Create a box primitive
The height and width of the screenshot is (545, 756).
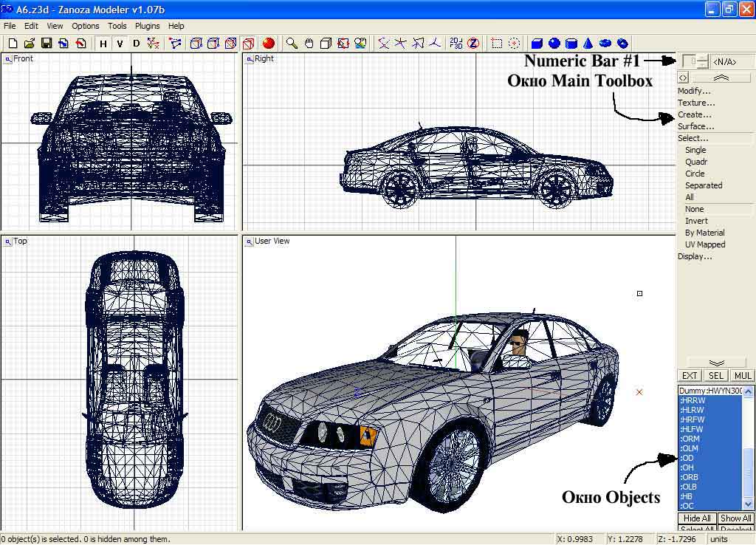tap(537, 44)
